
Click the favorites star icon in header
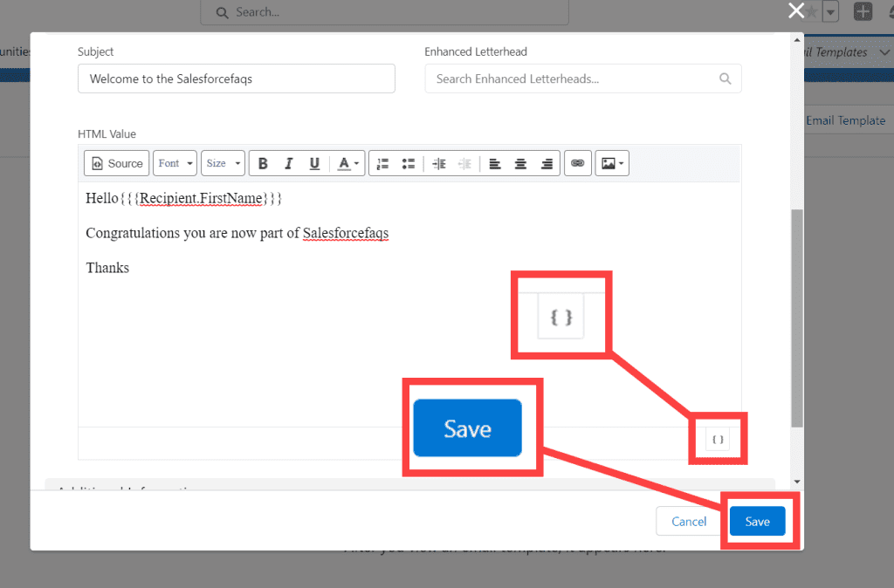813,11
